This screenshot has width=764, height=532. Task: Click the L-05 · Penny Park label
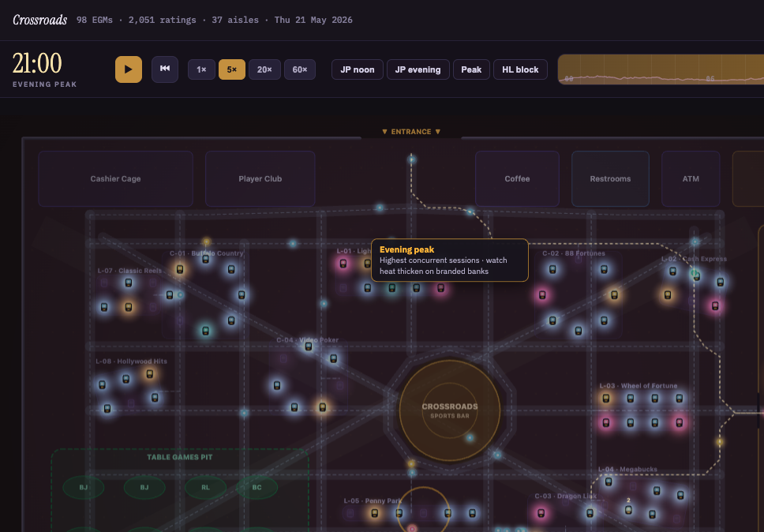pyautogui.click(x=373, y=500)
